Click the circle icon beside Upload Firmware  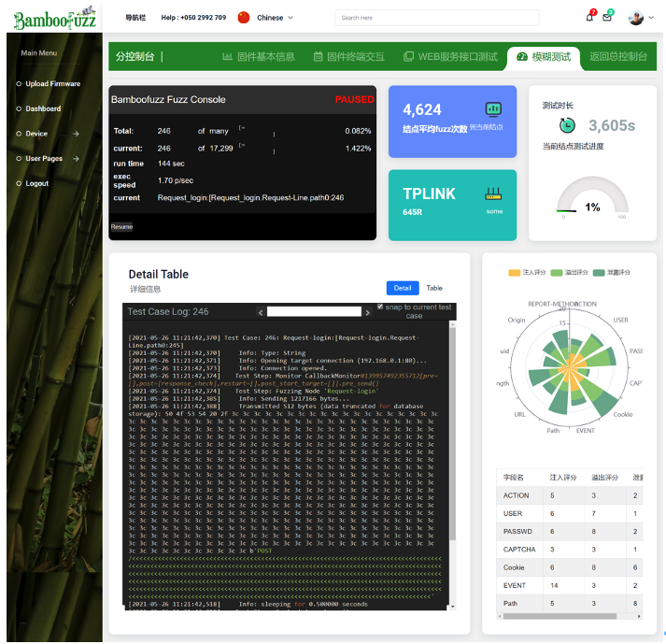(19, 84)
